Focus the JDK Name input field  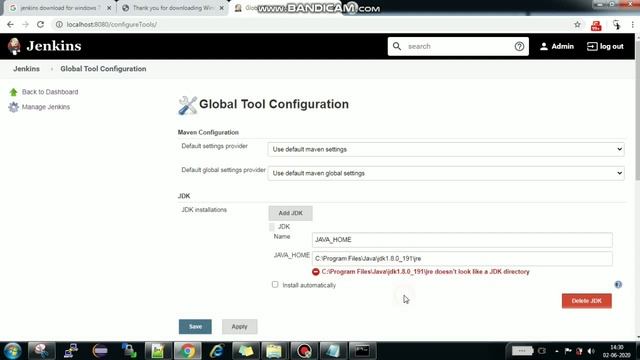pos(462,240)
